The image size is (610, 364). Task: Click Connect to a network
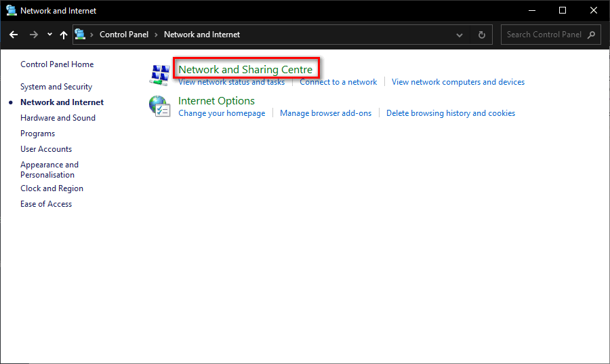(338, 82)
